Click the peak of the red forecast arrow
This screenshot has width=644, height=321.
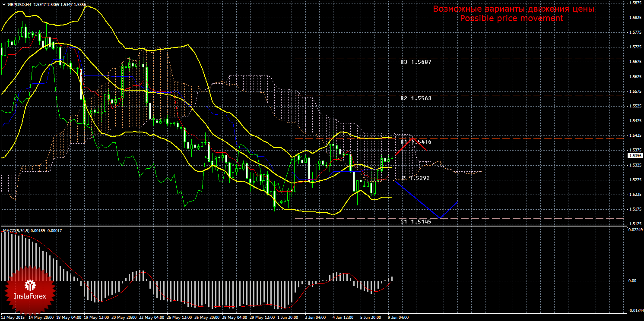click(x=412, y=138)
